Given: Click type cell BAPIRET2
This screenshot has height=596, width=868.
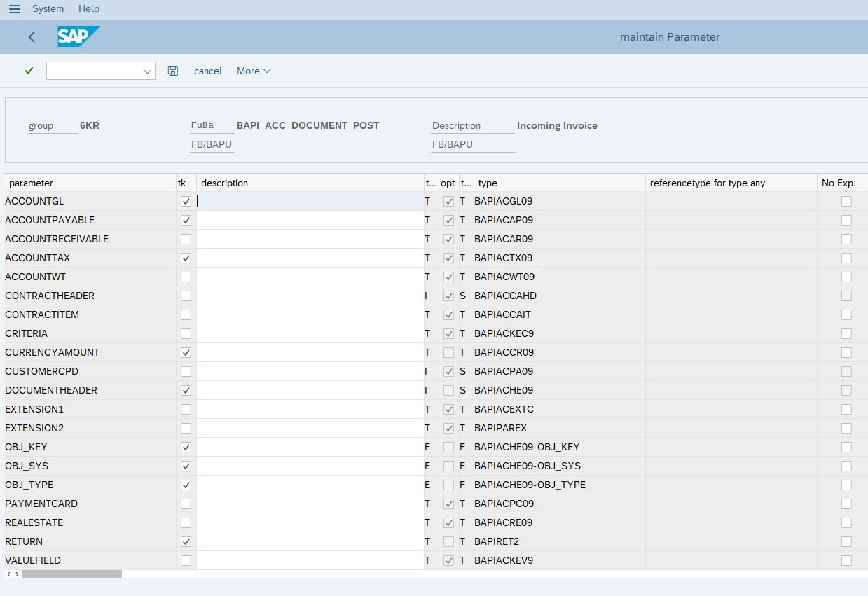Looking at the screenshot, I should [x=559, y=541].
